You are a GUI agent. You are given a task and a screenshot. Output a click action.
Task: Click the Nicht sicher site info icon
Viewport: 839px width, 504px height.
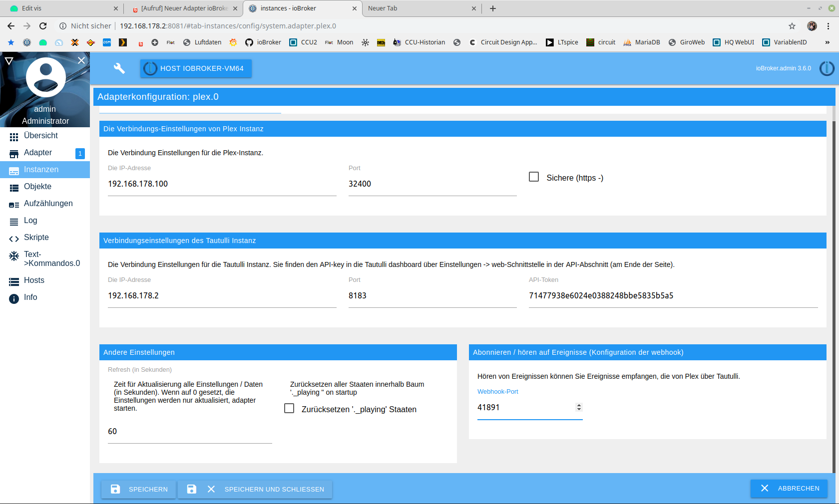pyautogui.click(x=63, y=26)
